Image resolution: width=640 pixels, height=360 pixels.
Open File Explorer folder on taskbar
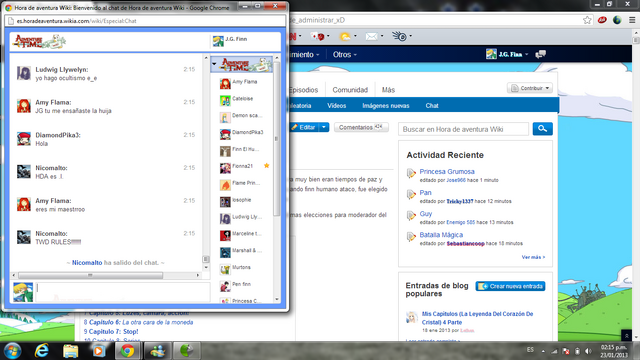click(x=70, y=351)
